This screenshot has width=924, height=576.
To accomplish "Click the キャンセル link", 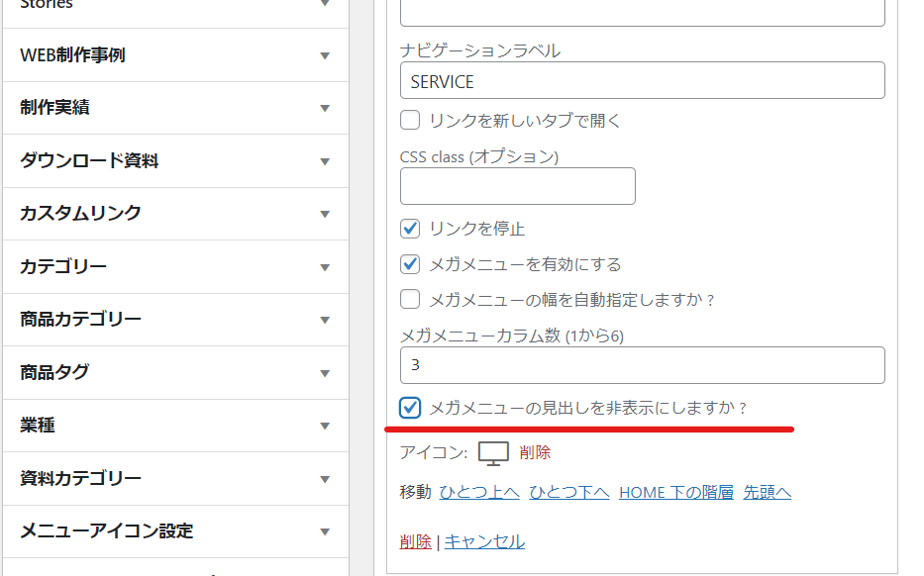I will click(484, 541).
